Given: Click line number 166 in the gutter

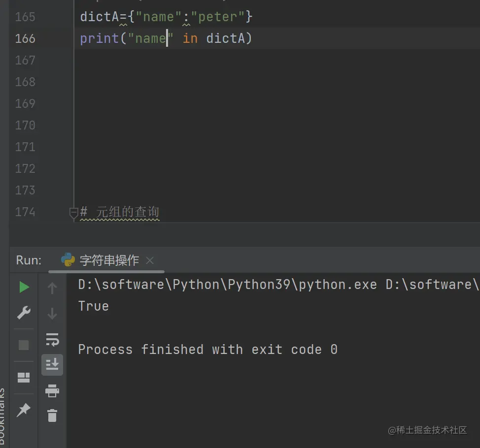Looking at the screenshot, I should 25,39.
